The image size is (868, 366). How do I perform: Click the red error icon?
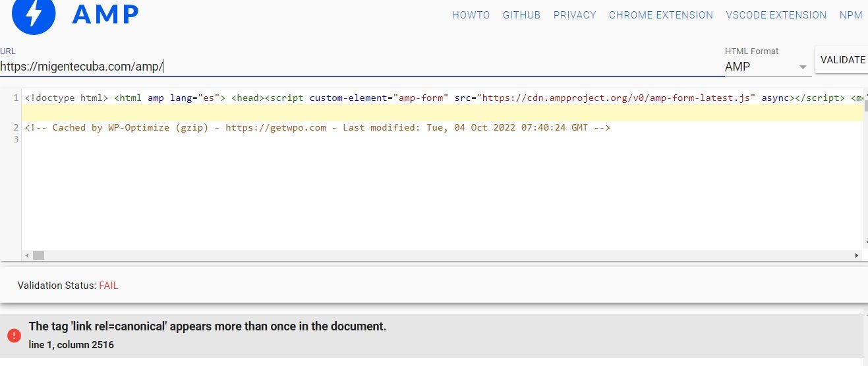coord(14,336)
